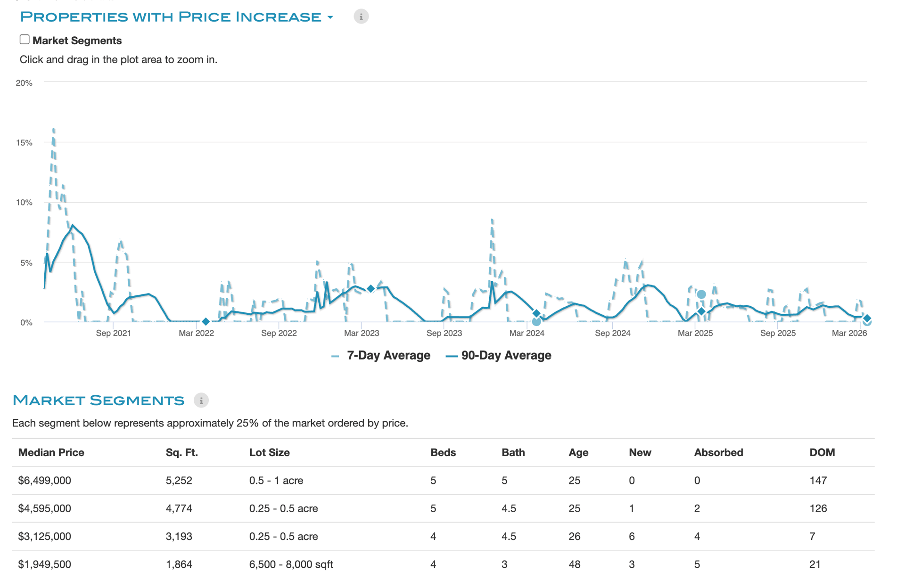Viewport: 905px width, 588px height.
Task: Click circle marker at zero near Mar 2024
Action: coord(536,322)
